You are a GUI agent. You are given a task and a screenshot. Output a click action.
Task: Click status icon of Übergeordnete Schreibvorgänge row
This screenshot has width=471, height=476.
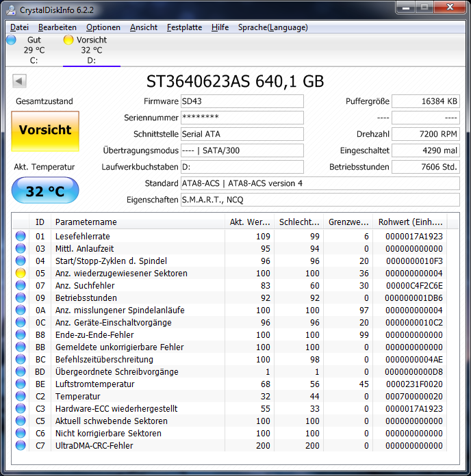click(21, 371)
